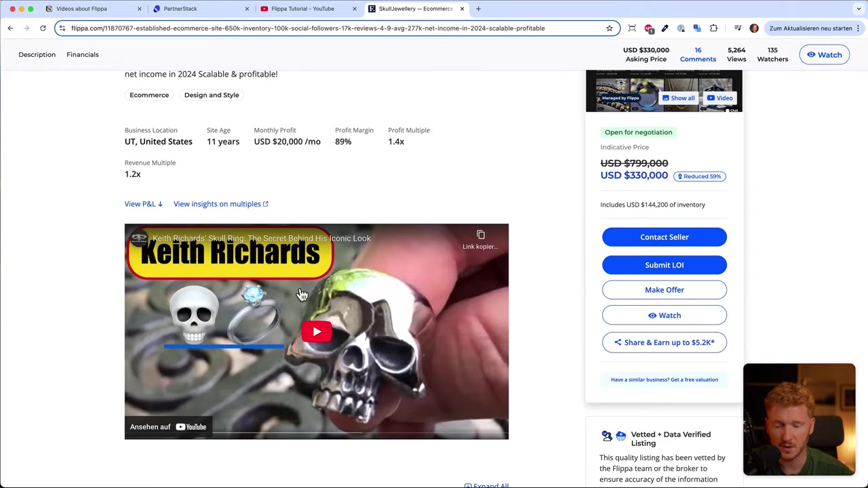868x488 pixels.
Task: Open View insights on multiples link
Action: coord(221,204)
